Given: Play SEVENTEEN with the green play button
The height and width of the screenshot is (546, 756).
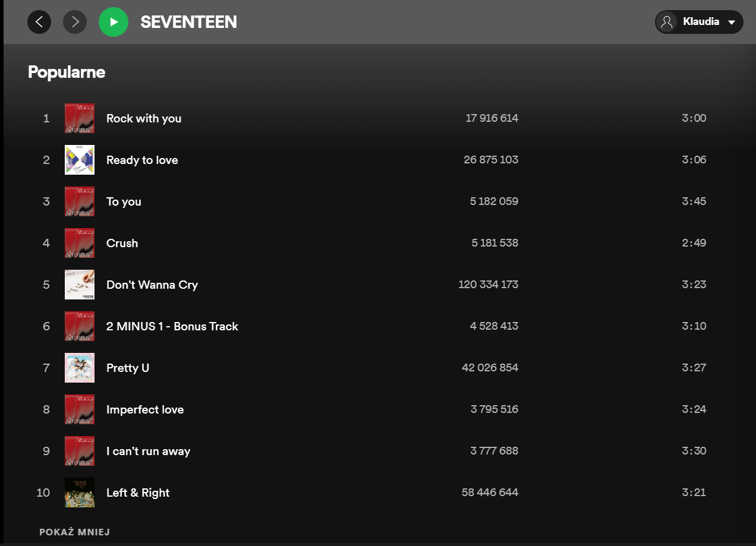Looking at the screenshot, I should [x=114, y=22].
